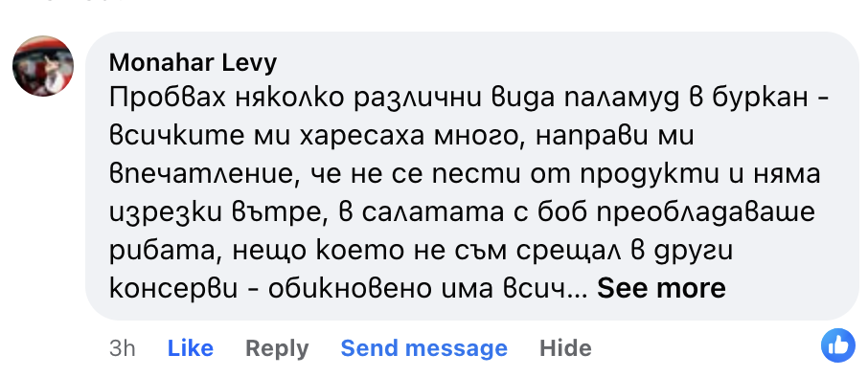The width and height of the screenshot is (868, 377).
Task: Open the 3h timestamp permalink
Action: click(123, 348)
